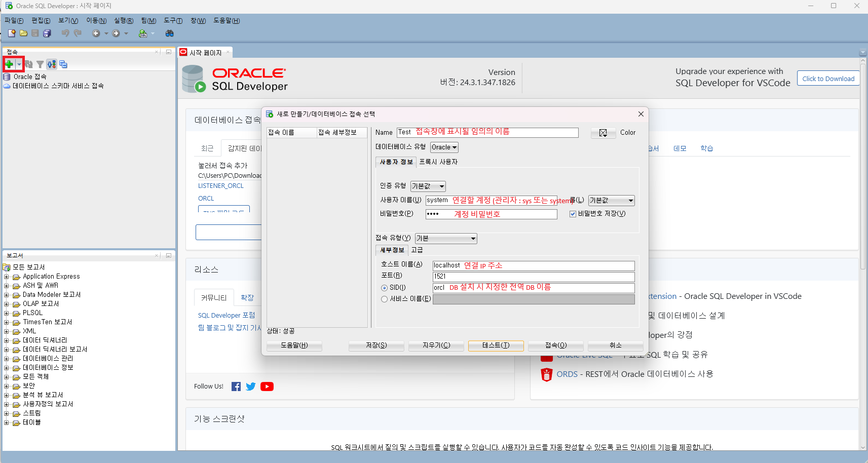Viewport: 868px width, 463px height.
Task: Open the 도구(T) menu
Action: click(x=173, y=21)
